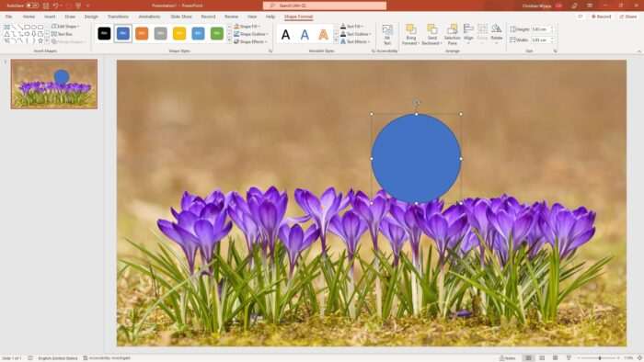
Task: Click the Bring Forward icon
Action: pyautogui.click(x=410, y=29)
